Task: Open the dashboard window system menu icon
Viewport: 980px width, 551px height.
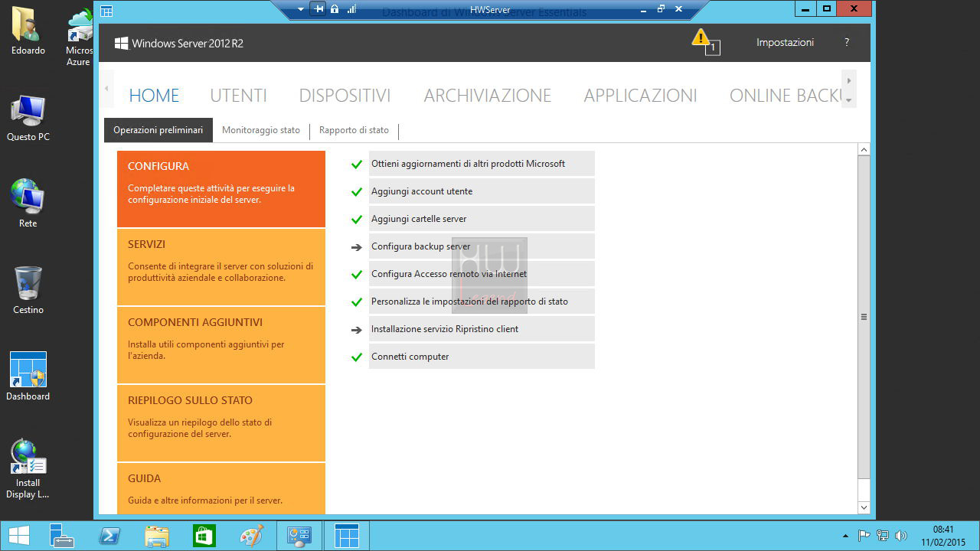Action: (x=106, y=11)
